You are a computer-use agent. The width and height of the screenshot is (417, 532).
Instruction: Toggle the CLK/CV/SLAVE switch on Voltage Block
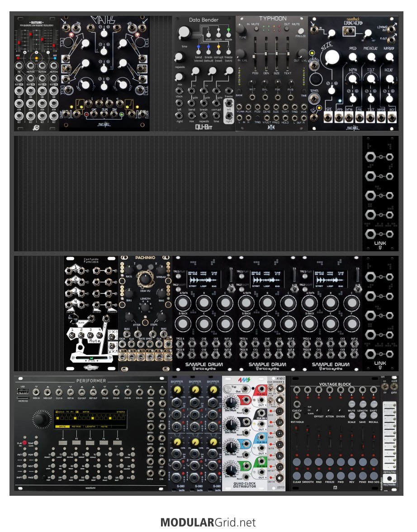[305, 410]
